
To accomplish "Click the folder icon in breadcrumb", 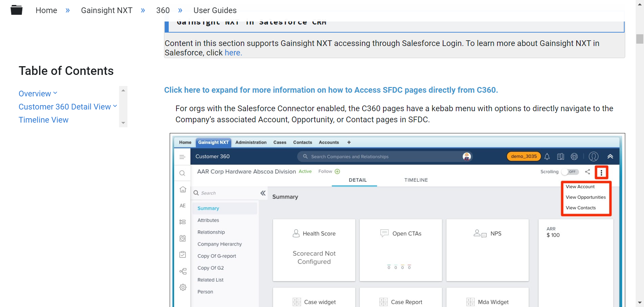I will pos(16,10).
